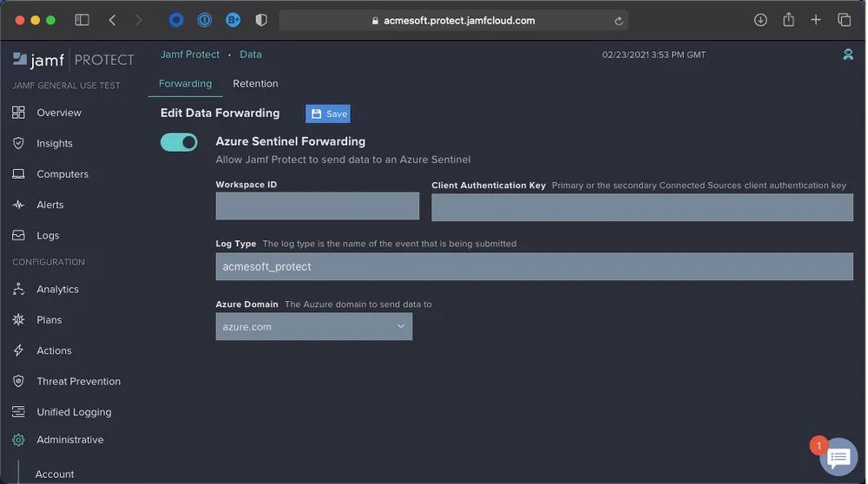
Task: Click the Log Type field containing acmesoft_protect
Action: click(x=534, y=266)
